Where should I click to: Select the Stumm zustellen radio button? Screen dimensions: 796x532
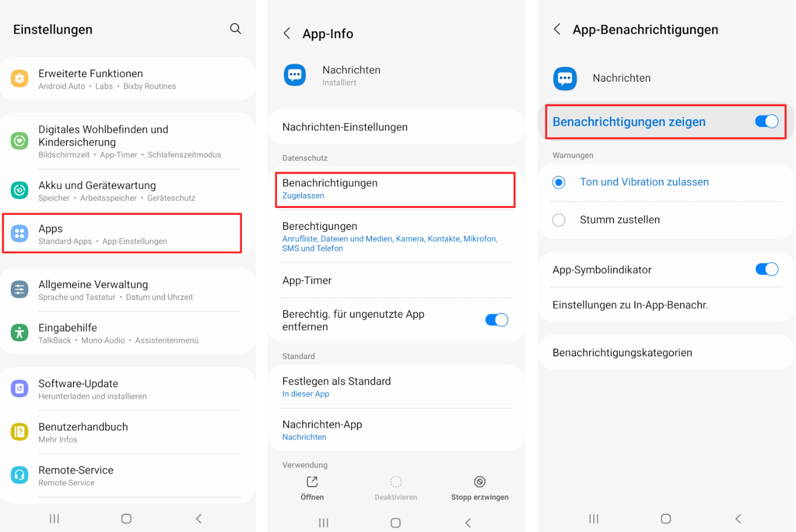click(x=559, y=220)
